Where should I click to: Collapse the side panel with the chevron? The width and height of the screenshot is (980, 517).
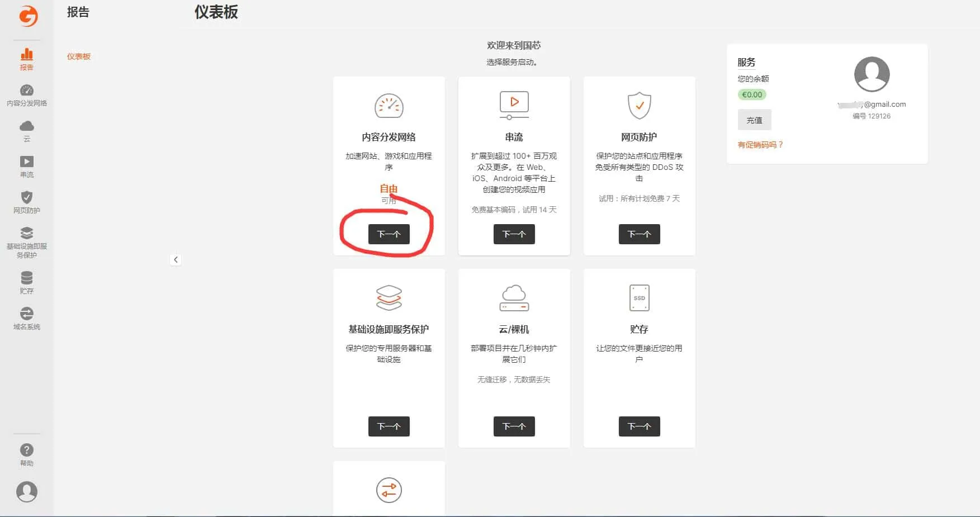176,259
